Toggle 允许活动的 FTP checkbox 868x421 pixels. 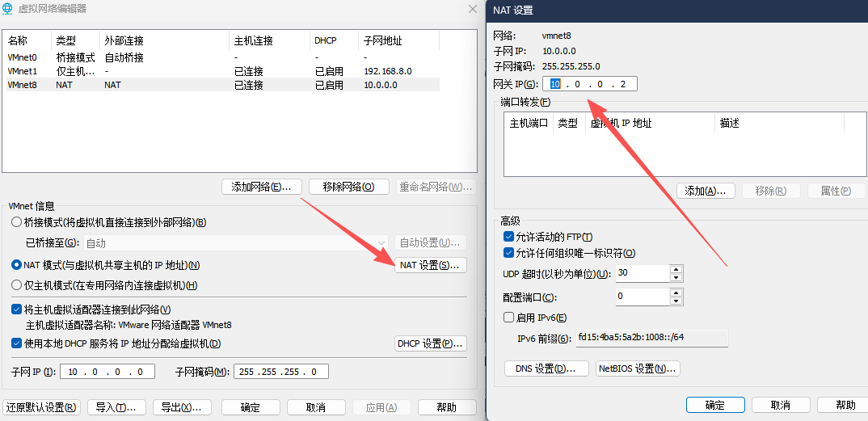point(508,237)
